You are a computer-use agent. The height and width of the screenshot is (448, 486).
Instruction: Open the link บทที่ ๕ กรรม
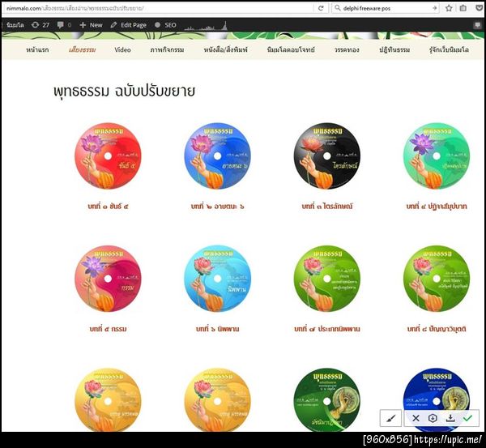[108, 329]
